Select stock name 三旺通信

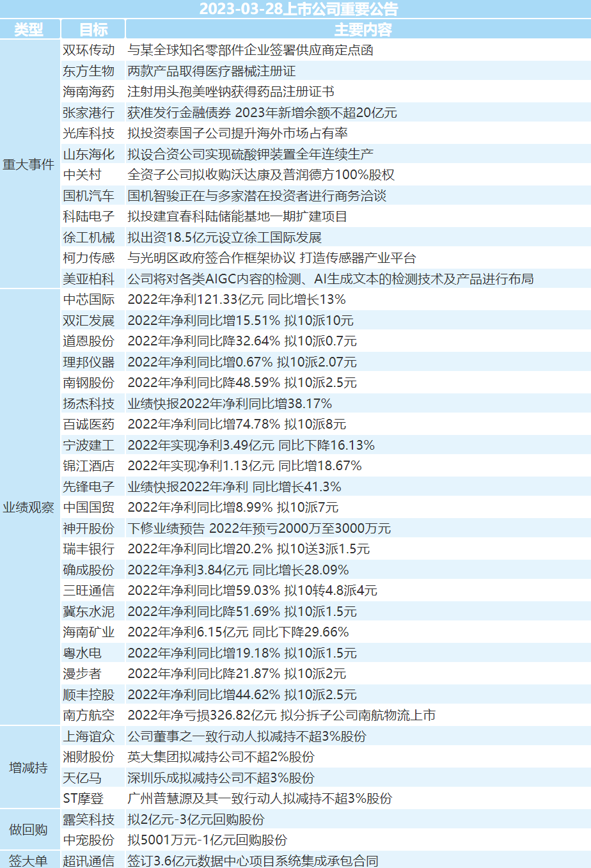click(x=89, y=590)
